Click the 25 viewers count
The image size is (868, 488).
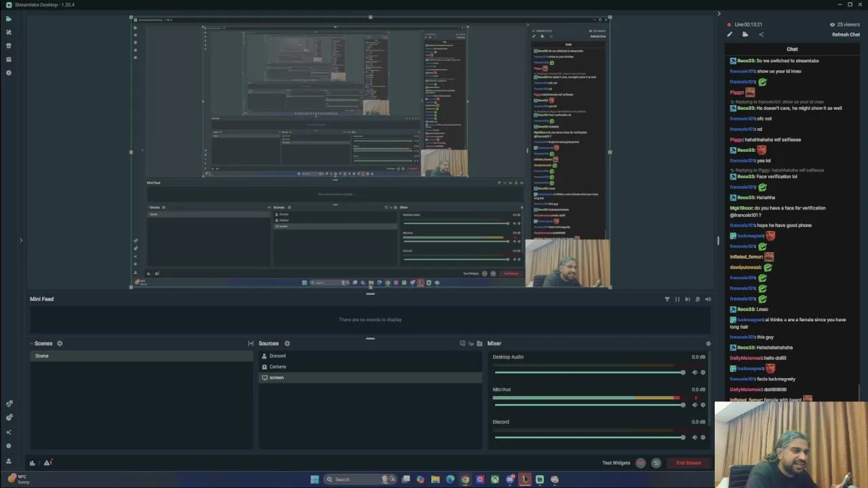tap(845, 24)
